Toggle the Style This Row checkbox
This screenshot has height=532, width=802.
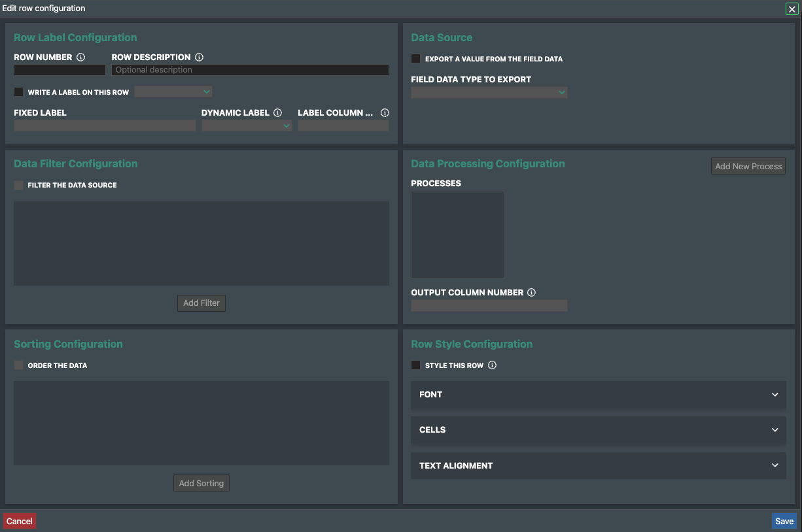[416, 365]
